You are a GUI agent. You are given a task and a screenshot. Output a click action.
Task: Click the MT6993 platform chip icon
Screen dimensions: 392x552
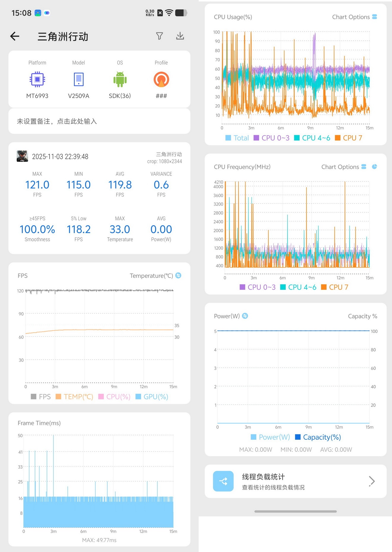(x=37, y=79)
